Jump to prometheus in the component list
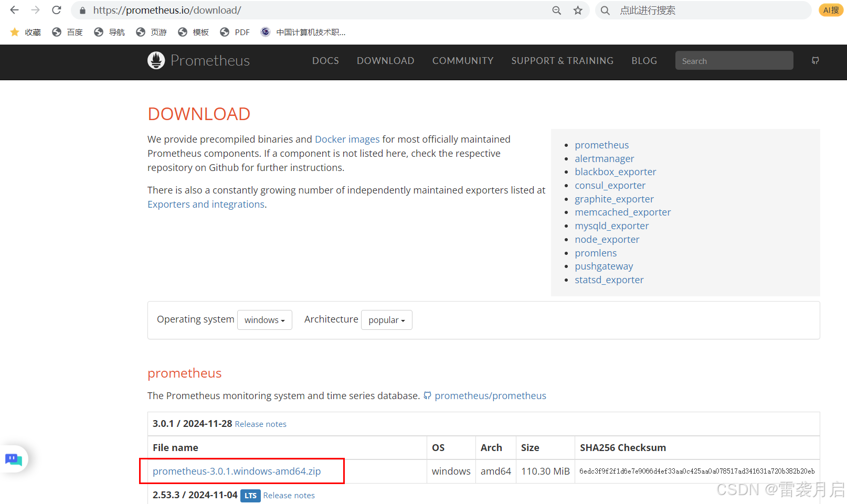 pyautogui.click(x=601, y=145)
